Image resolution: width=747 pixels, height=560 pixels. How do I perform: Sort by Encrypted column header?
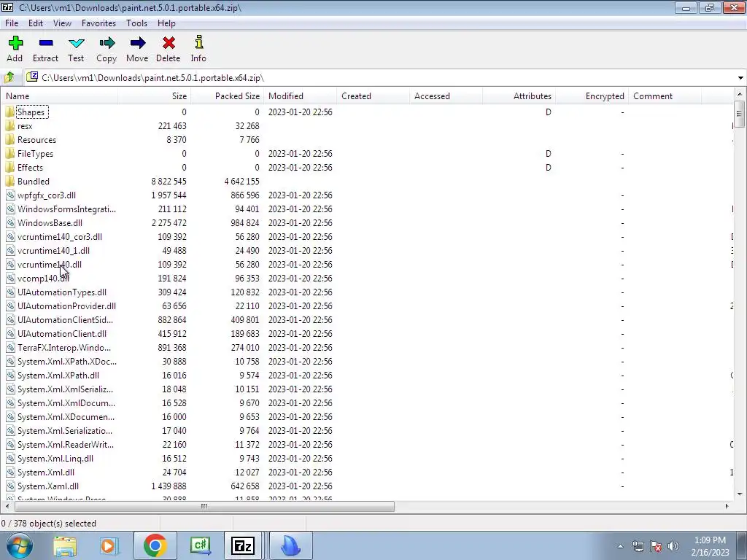(592, 96)
